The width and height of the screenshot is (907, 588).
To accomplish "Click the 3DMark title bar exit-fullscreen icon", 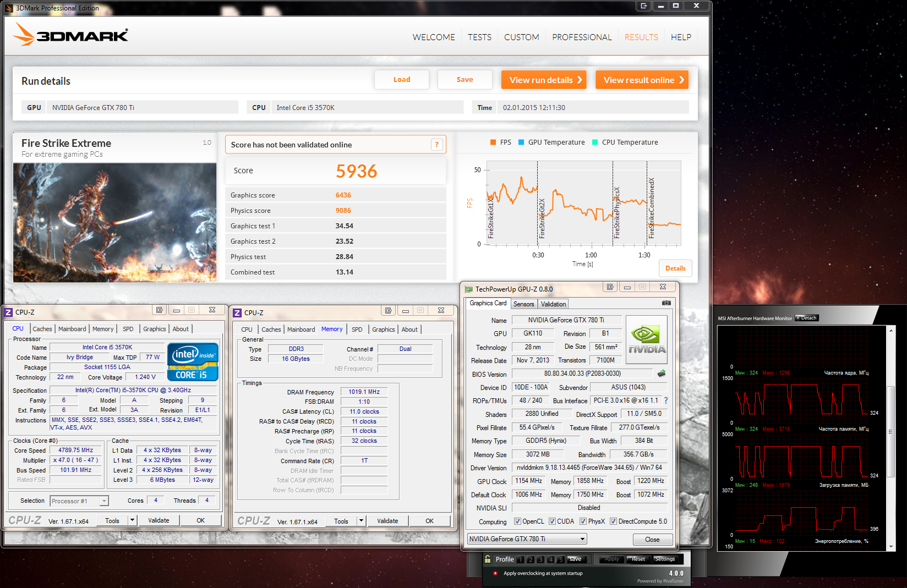I will (x=643, y=6).
